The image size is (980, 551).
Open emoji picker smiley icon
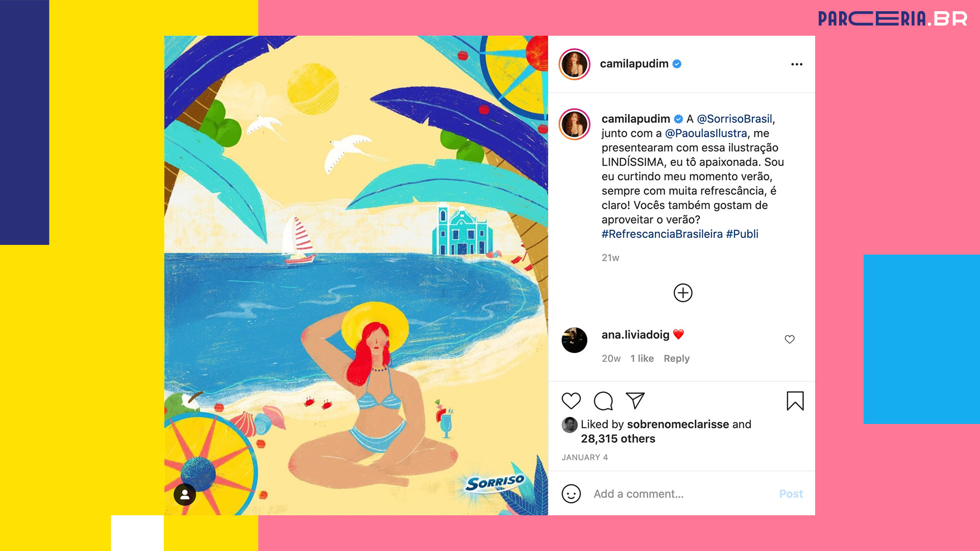click(571, 494)
